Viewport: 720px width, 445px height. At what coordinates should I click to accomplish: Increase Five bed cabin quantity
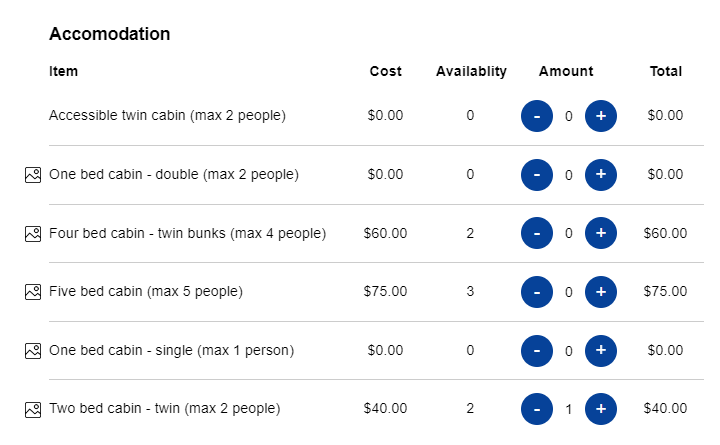[600, 292]
